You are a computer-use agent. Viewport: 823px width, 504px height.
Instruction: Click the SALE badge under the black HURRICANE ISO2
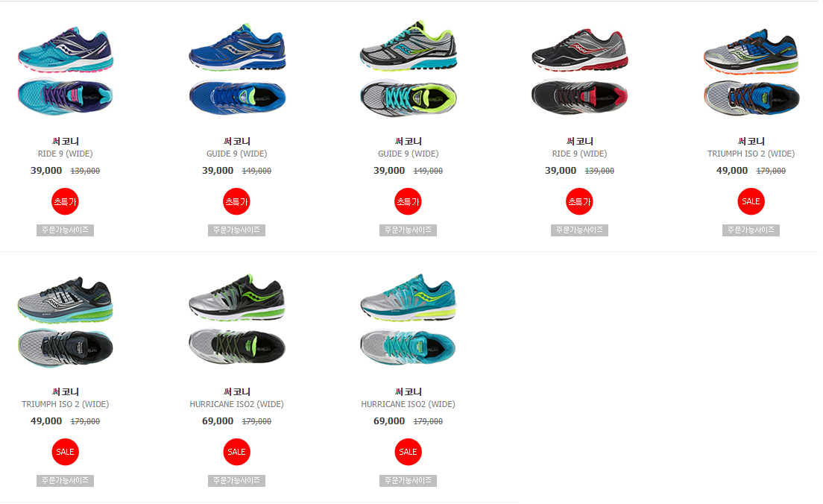(236, 452)
